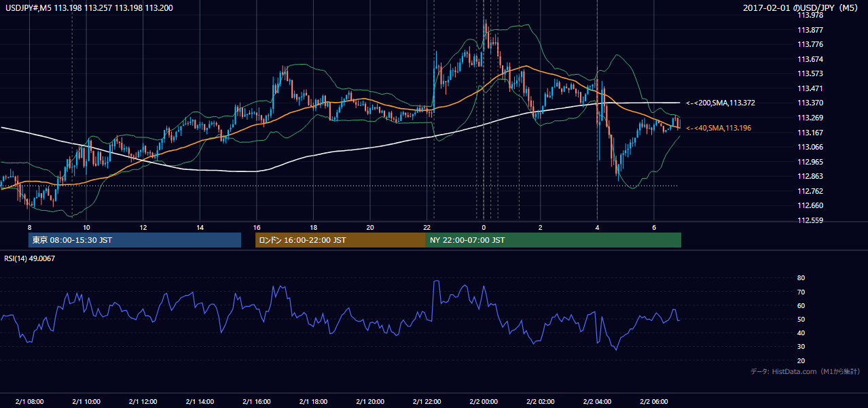The height and width of the screenshot is (408, 868).
Task: Click the 113.471 price axis label
Action: click(811, 88)
